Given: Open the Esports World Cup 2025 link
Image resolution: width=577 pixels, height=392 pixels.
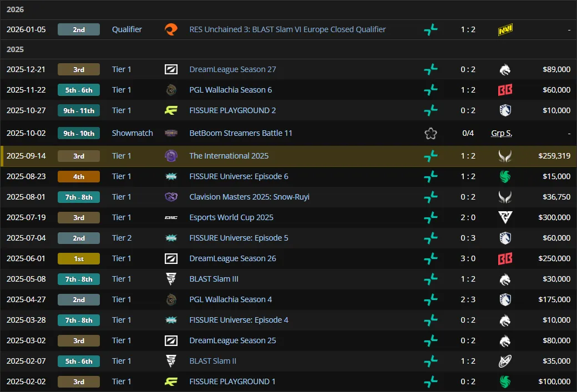Looking at the screenshot, I should click(x=231, y=218).
